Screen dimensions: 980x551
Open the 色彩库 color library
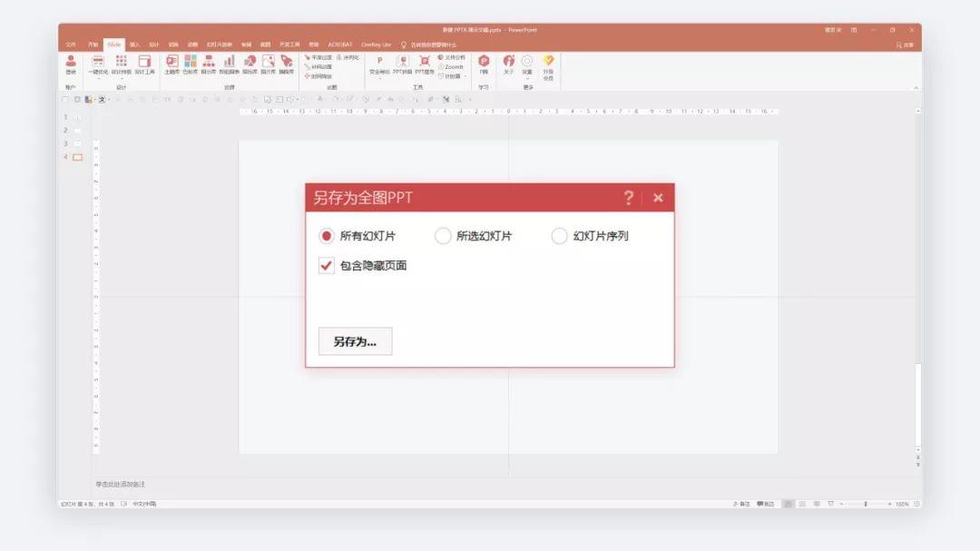(x=189, y=64)
